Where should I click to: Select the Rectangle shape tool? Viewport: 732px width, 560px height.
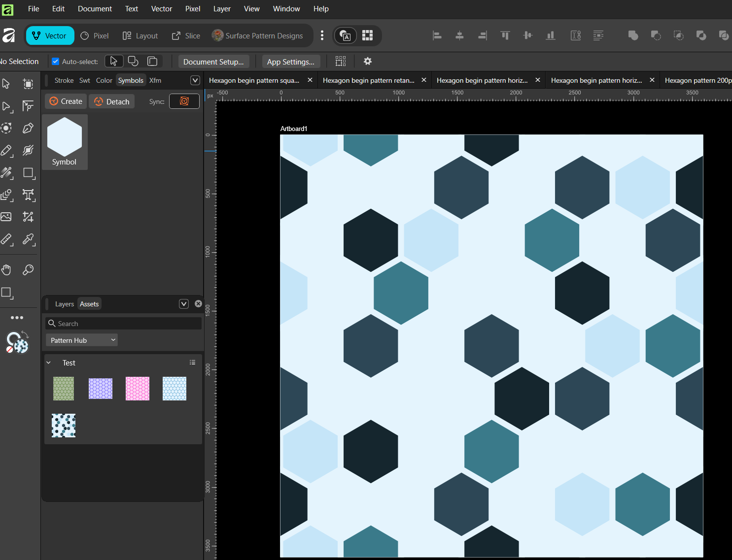[28, 173]
